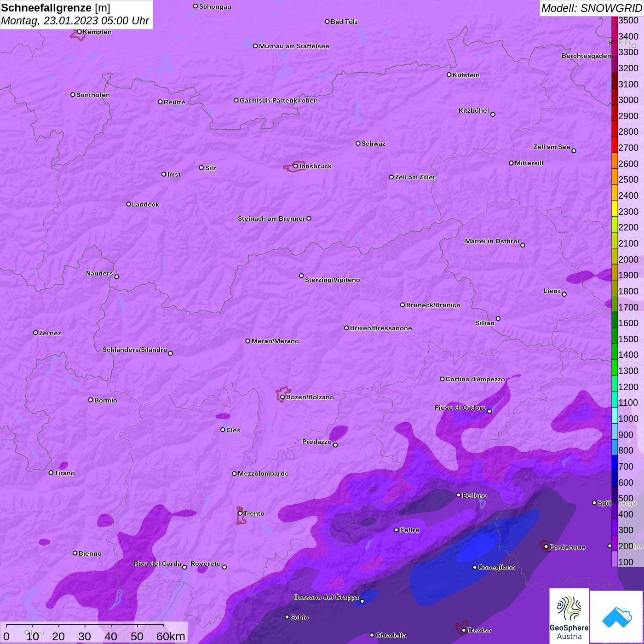Viewport: 644px width, 644px height.
Task: Click the yellow legend swatch beside 2300
Action: (x=615, y=208)
